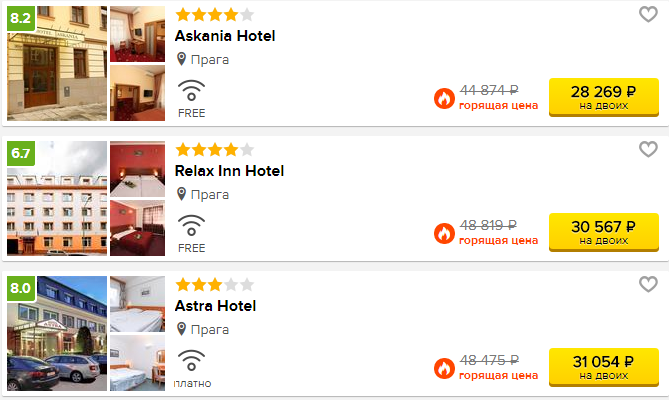Open the Askania Hotel title link

(225, 36)
